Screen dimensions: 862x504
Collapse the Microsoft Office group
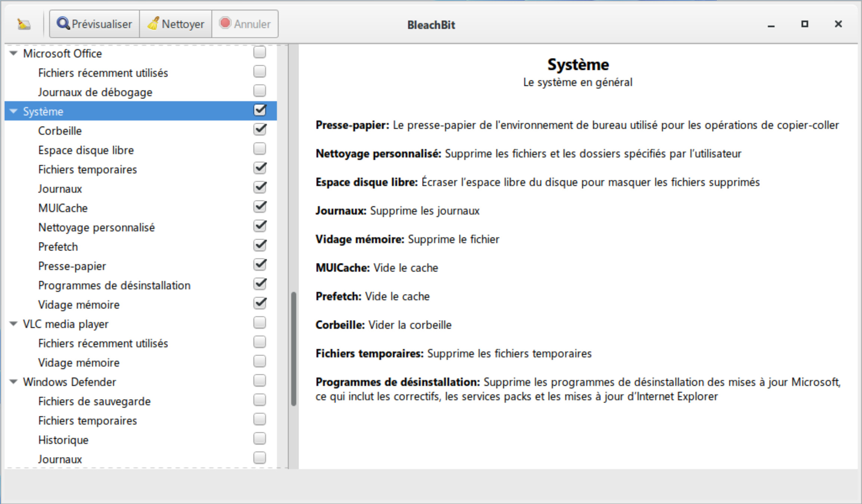(x=13, y=53)
